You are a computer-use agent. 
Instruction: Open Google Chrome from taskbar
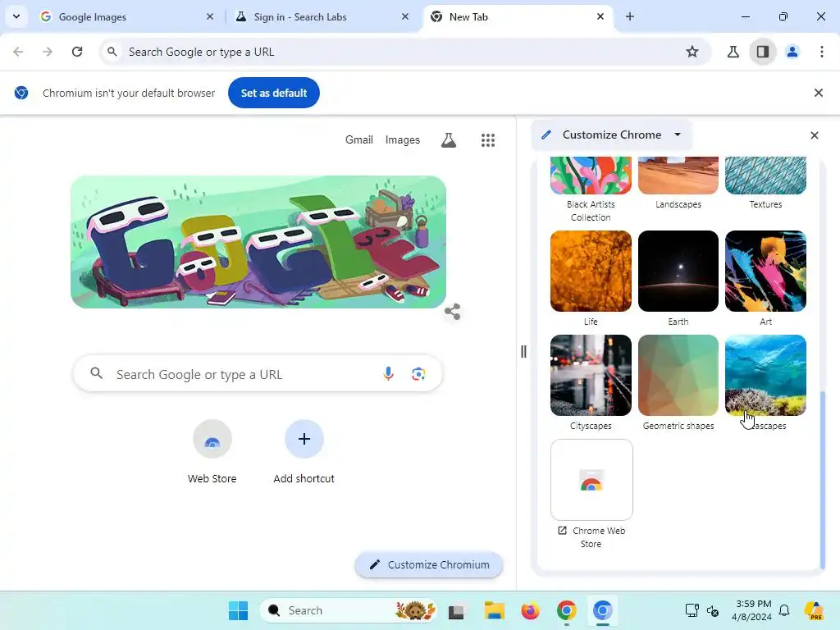pos(566,610)
